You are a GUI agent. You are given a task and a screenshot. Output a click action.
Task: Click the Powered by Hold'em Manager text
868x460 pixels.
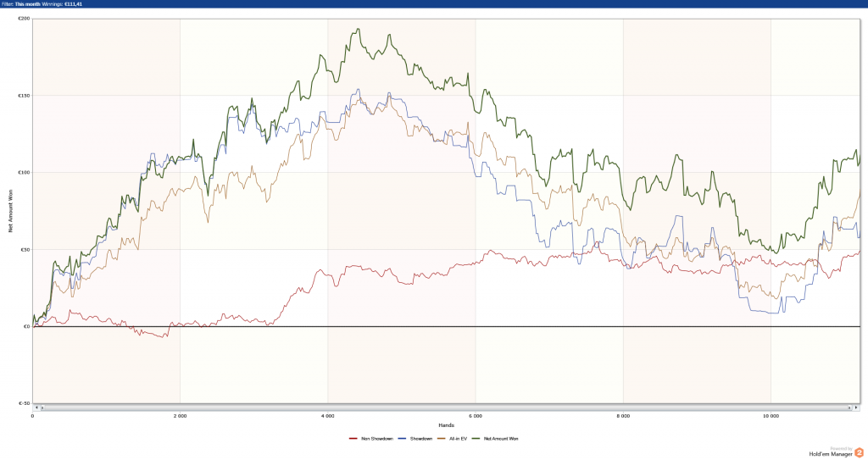coord(832,452)
